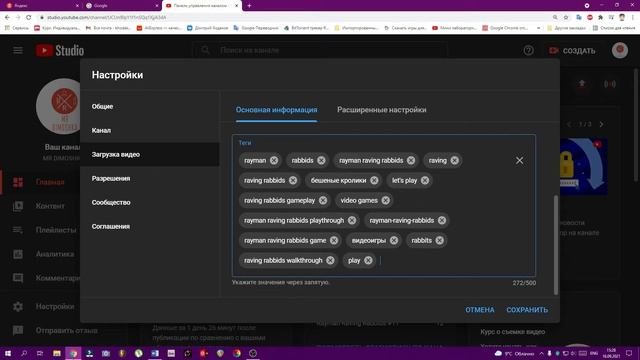Click the channel search field
Image resolution: width=640 pixels, height=360 pixels.
click(319, 50)
